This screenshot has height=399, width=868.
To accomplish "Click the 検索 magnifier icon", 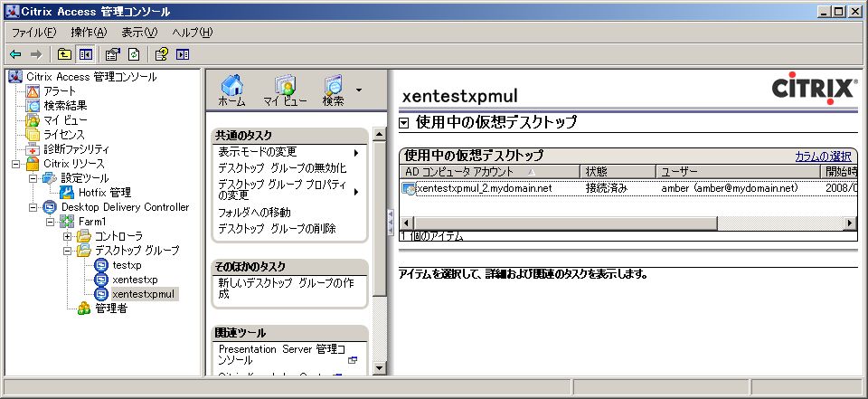I will click(334, 90).
